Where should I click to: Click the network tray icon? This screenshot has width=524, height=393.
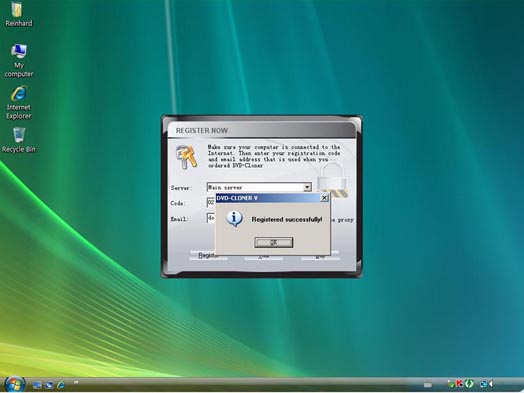(483, 384)
